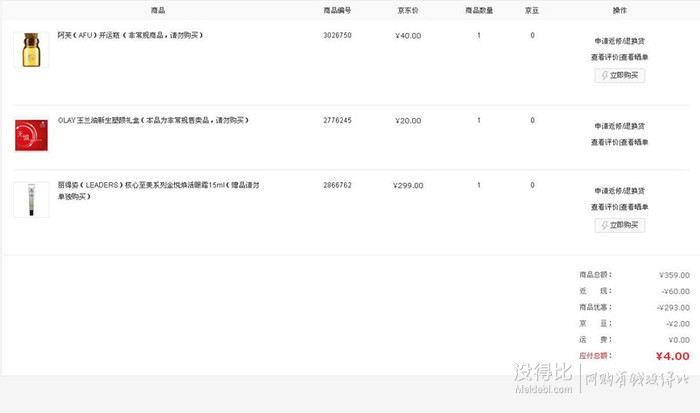Click 查看晒单 in the LEADERS row
700x413 pixels.
tap(634, 207)
